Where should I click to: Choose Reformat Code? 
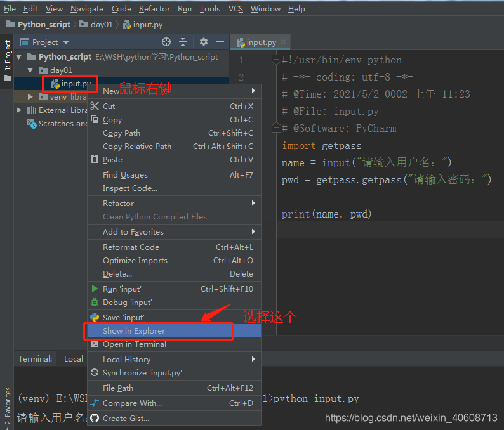pyautogui.click(x=174, y=247)
